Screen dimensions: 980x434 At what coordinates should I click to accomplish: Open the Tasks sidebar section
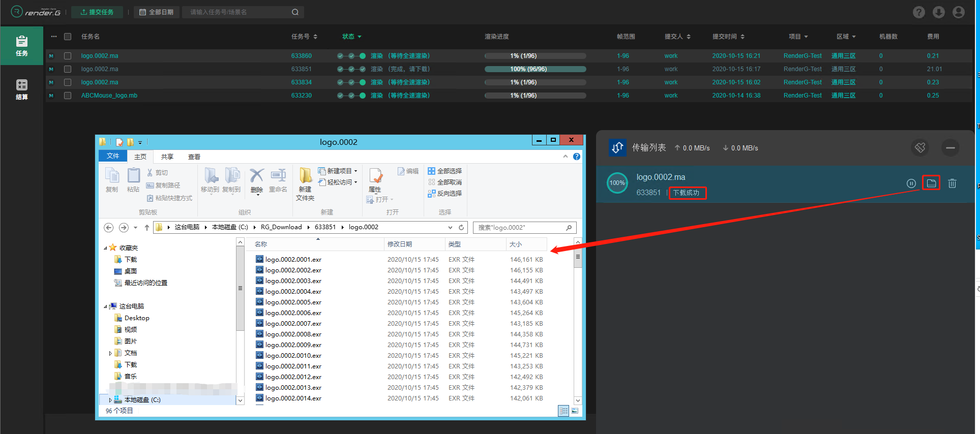click(x=22, y=45)
